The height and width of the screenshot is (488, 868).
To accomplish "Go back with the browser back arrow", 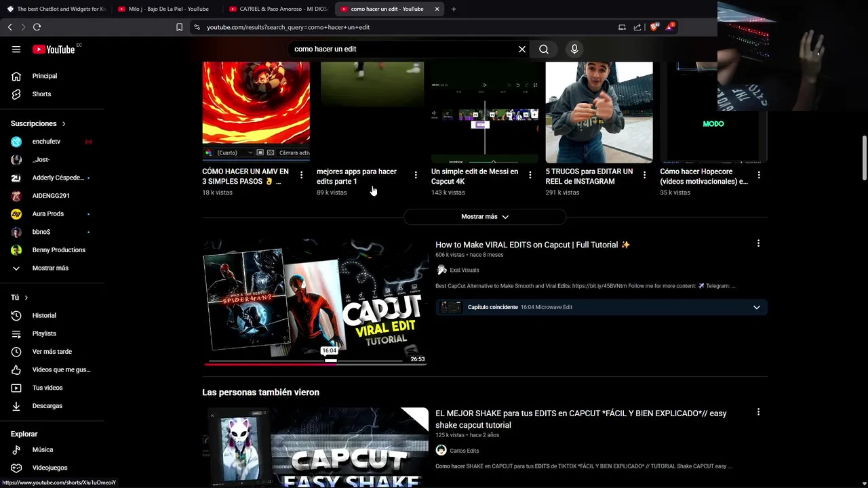I will [9, 27].
